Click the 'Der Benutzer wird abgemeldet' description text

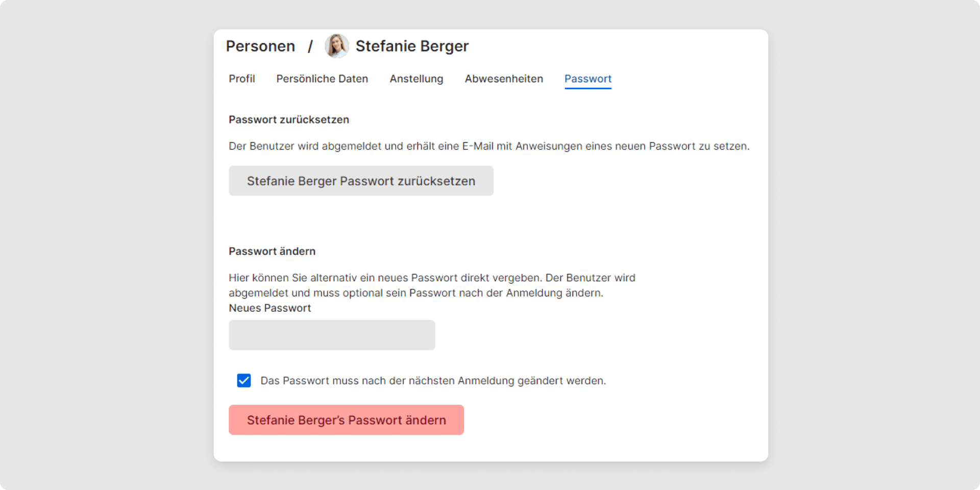tap(489, 146)
